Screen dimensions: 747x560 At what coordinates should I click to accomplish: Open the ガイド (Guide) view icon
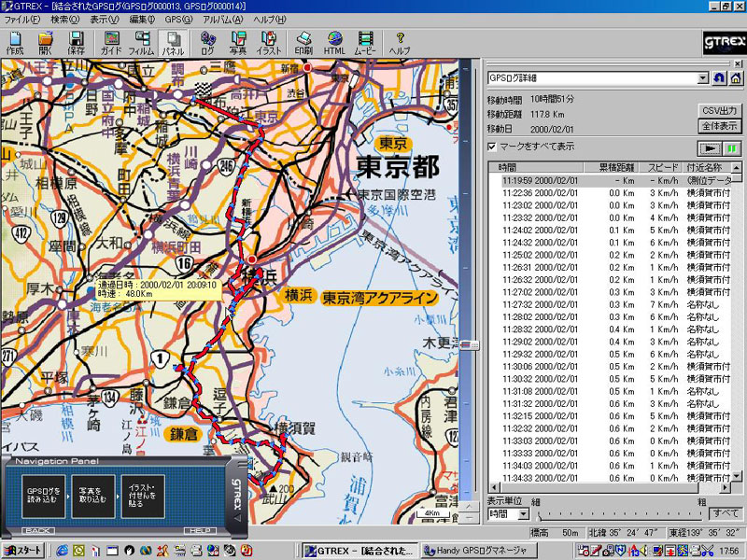(111, 43)
